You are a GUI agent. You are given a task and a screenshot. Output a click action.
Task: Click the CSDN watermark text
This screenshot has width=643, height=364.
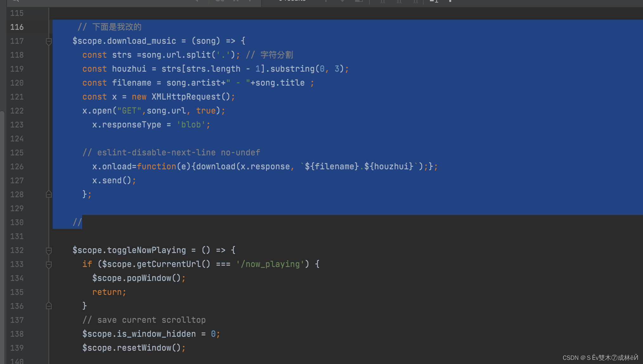tap(600, 358)
